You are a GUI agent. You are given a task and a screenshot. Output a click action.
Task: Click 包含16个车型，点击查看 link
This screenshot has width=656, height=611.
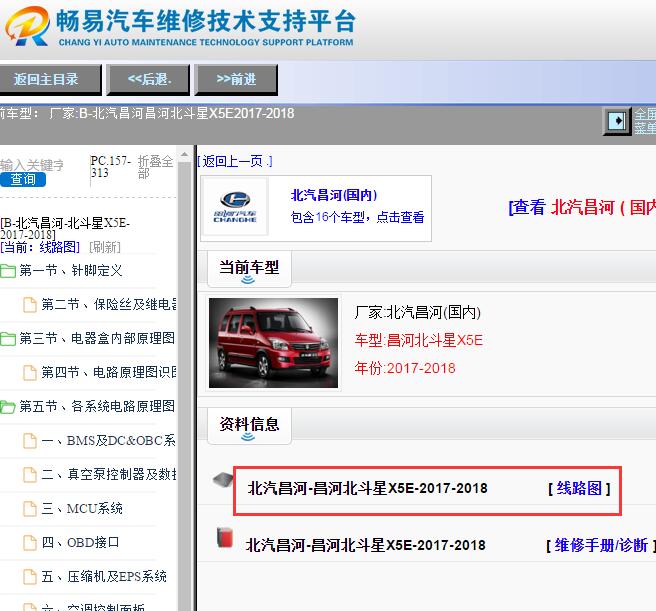(x=357, y=217)
